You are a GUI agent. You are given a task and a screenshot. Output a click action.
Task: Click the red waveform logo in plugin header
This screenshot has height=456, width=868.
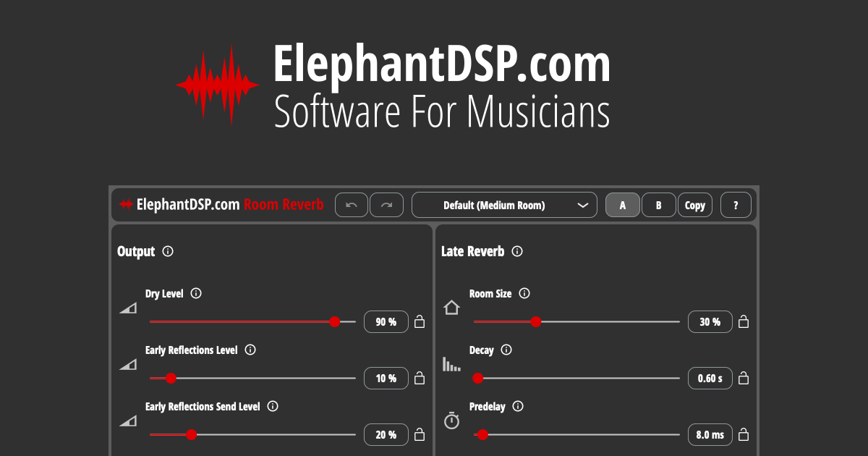click(x=127, y=205)
